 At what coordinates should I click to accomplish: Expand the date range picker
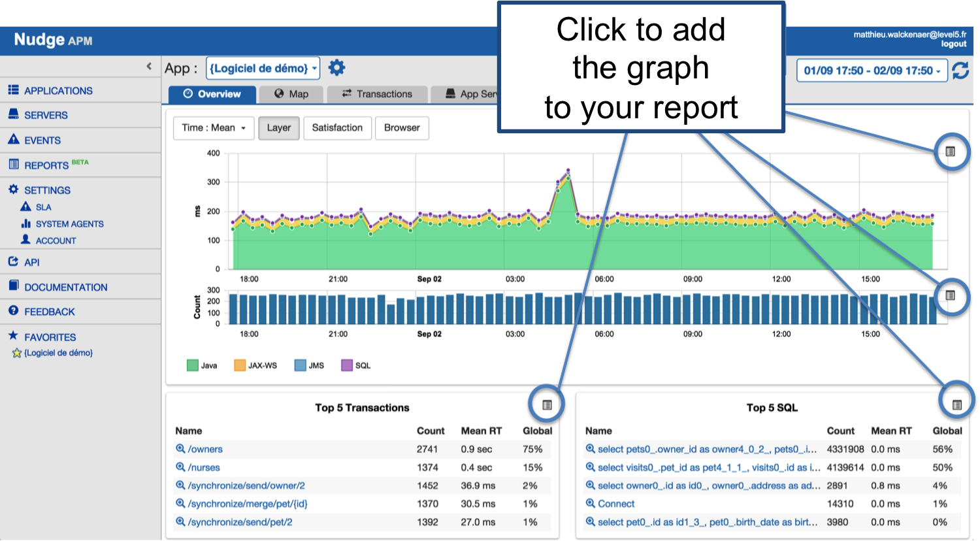pos(872,71)
